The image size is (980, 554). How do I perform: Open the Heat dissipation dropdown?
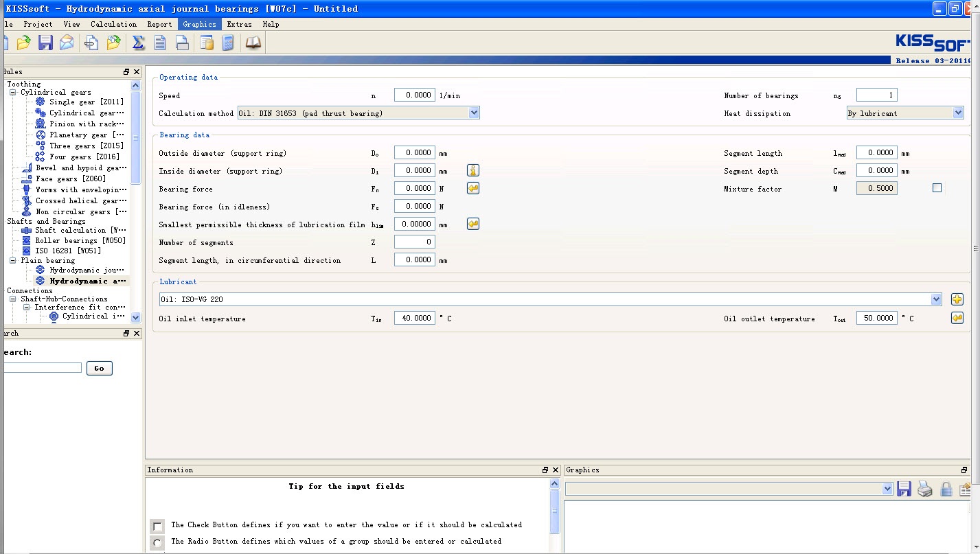[959, 113]
